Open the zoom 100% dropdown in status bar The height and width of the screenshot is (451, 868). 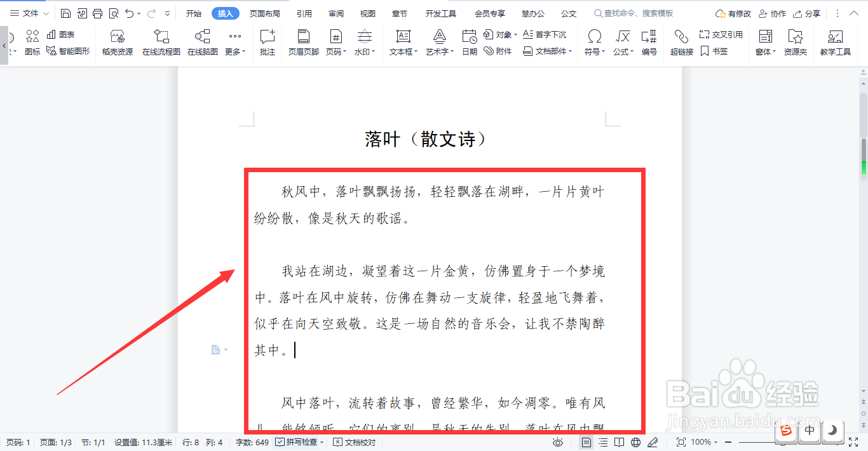[x=705, y=442]
